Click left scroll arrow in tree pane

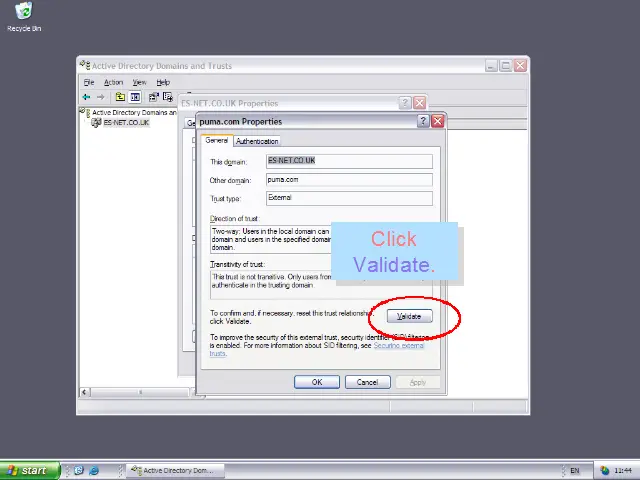click(x=84, y=392)
